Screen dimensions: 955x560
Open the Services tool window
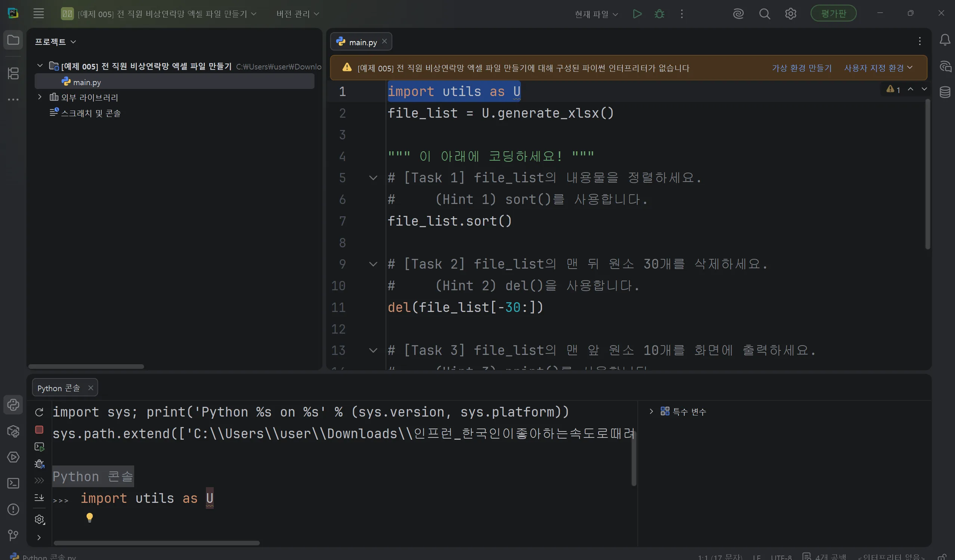pos(13,457)
